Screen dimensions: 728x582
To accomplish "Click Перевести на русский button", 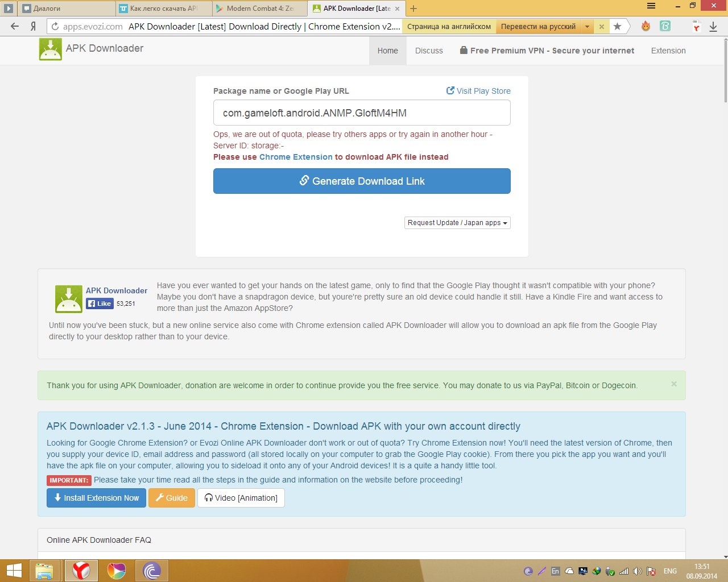I will pos(538,26).
